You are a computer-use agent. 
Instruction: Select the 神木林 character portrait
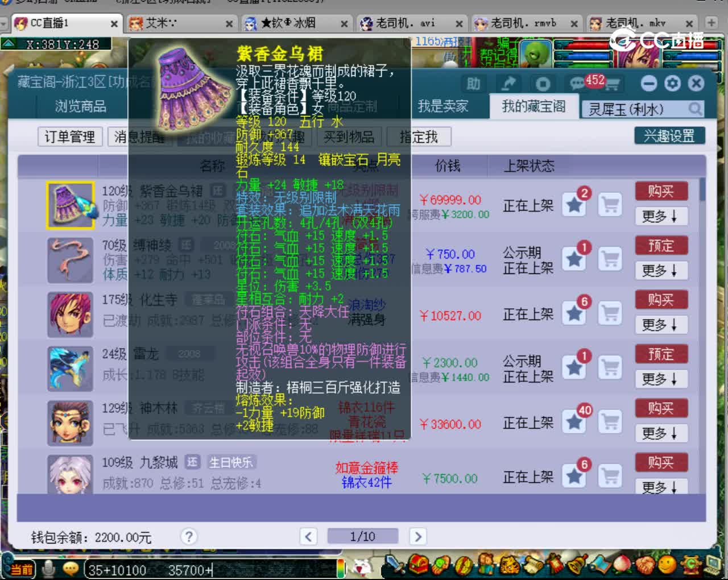pos(70,422)
